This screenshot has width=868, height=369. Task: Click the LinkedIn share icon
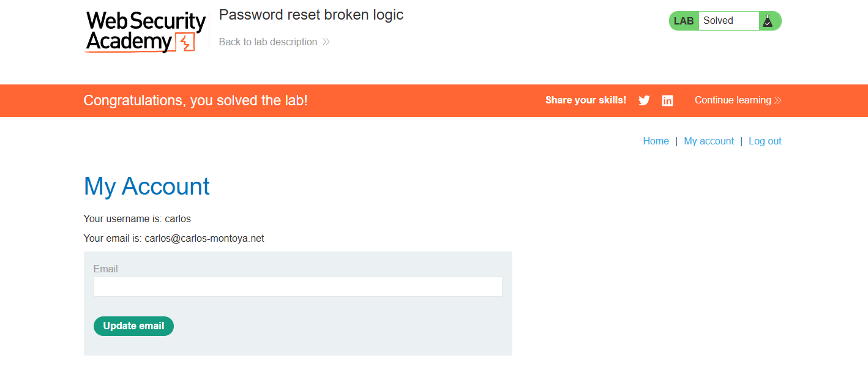pyautogui.click(x=667, y=100)
